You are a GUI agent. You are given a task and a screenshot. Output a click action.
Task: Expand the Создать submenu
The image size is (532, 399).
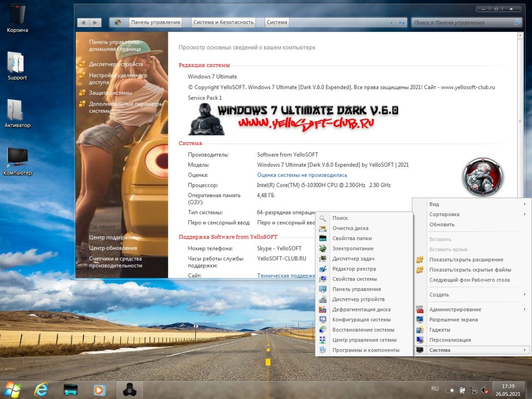(472, 295)
